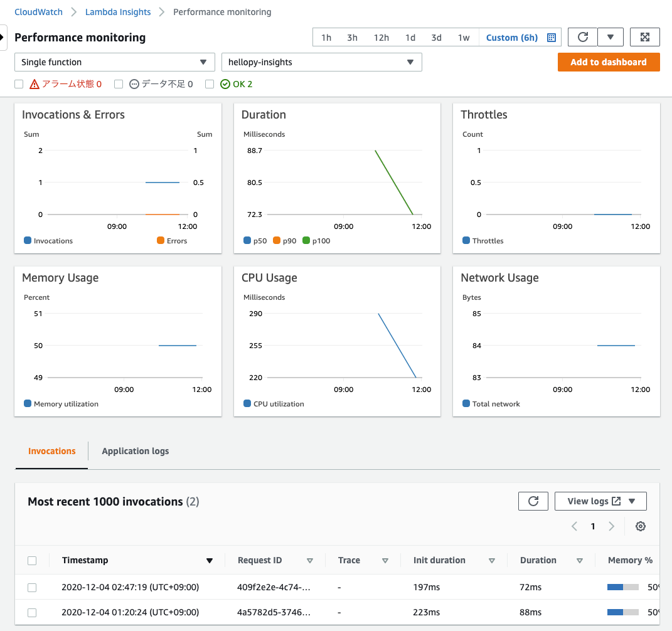Check the OK 2 alarm filter
The height and width of the screenshot is (631, 672).
click(210, 83)
